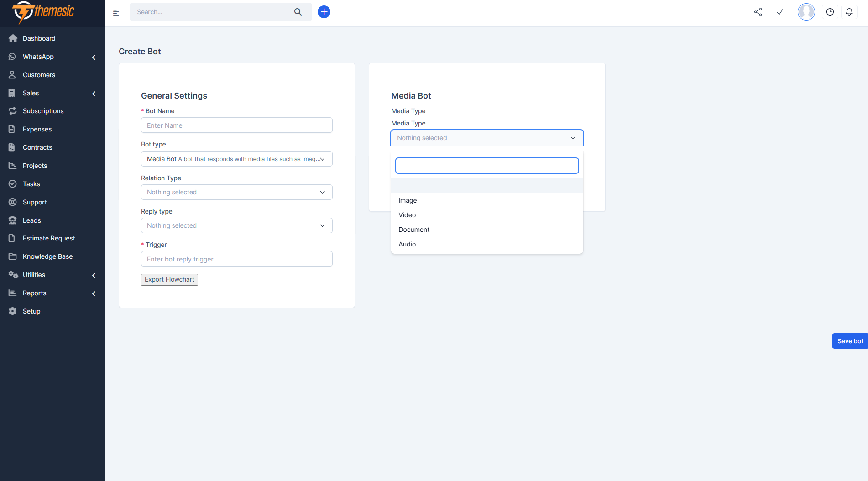
Task: Open Estimate Request page
Action: coord(49,238)
